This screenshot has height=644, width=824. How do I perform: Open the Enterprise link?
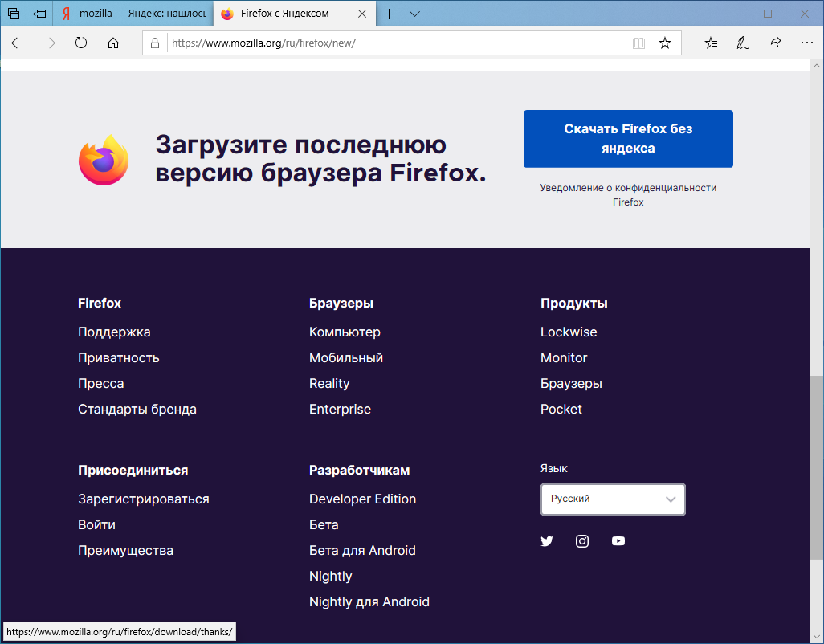point(340,410)
